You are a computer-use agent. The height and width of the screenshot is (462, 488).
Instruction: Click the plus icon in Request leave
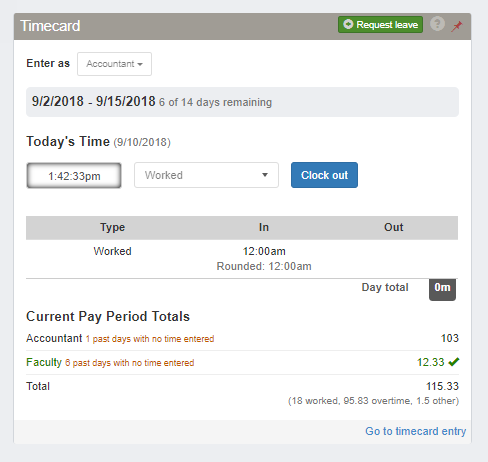click(x=348, y=24)
